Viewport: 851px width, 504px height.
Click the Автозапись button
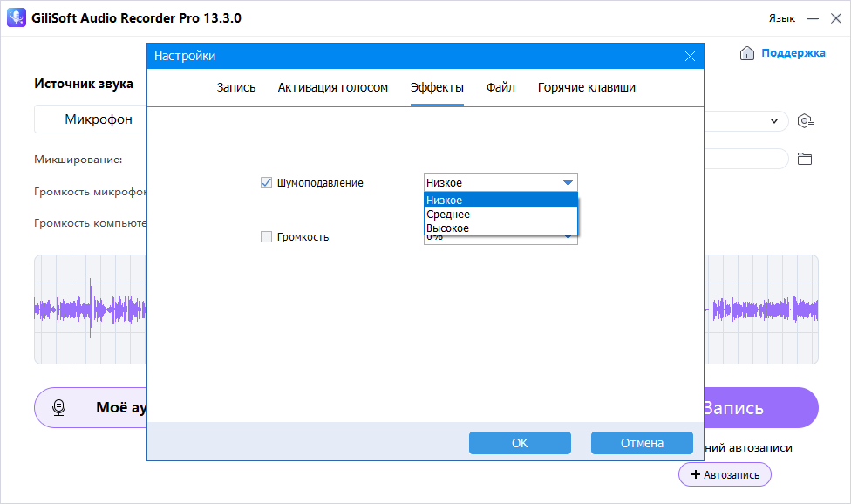(x=725, y=474)
